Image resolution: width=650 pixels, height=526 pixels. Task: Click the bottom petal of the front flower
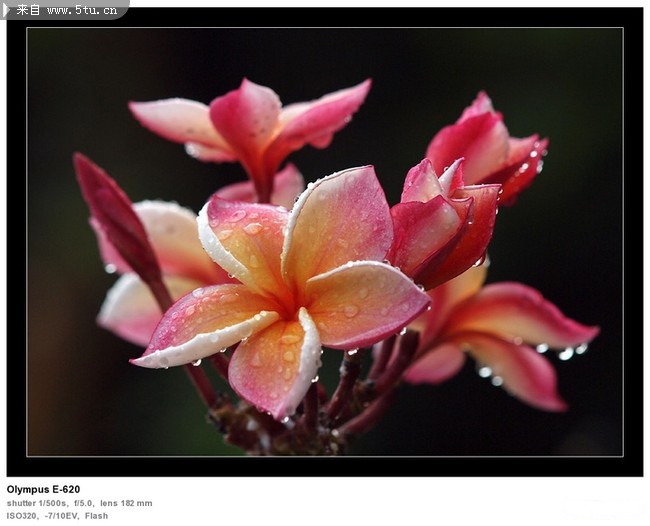[x=275, y=365]
